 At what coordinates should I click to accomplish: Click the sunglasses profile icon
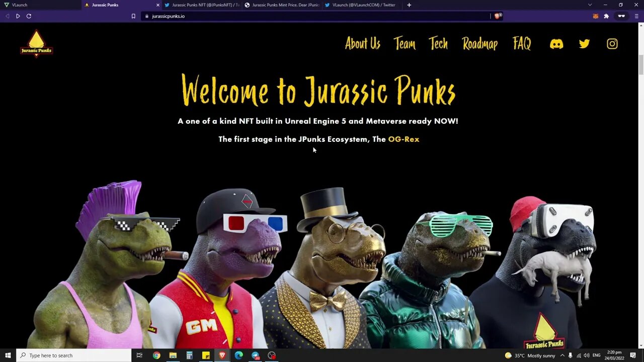click(x=621, y=16)
